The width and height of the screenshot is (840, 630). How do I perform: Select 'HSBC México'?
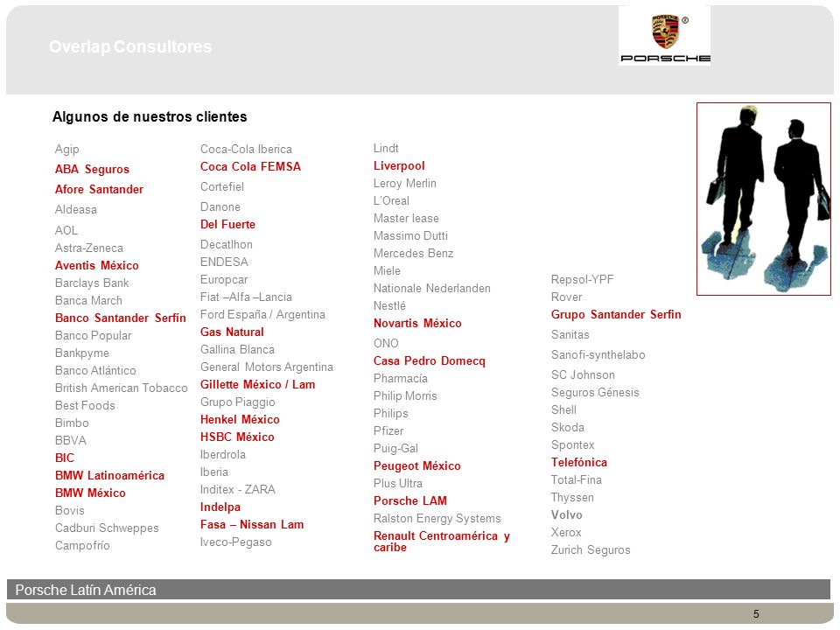coord(237,437)
